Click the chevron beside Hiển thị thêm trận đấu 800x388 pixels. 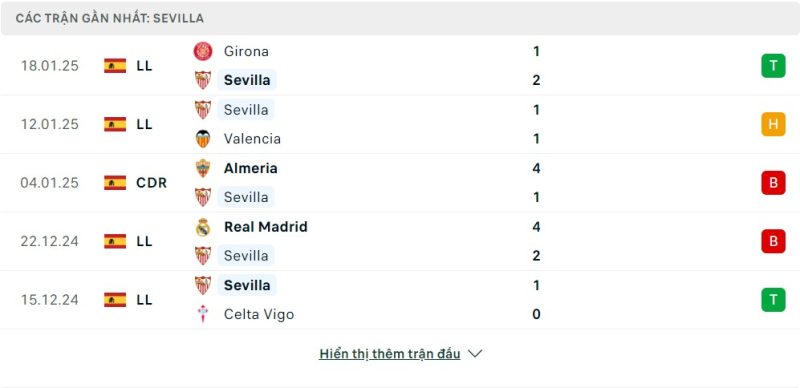pyautogui.click(x=475, y=354)
